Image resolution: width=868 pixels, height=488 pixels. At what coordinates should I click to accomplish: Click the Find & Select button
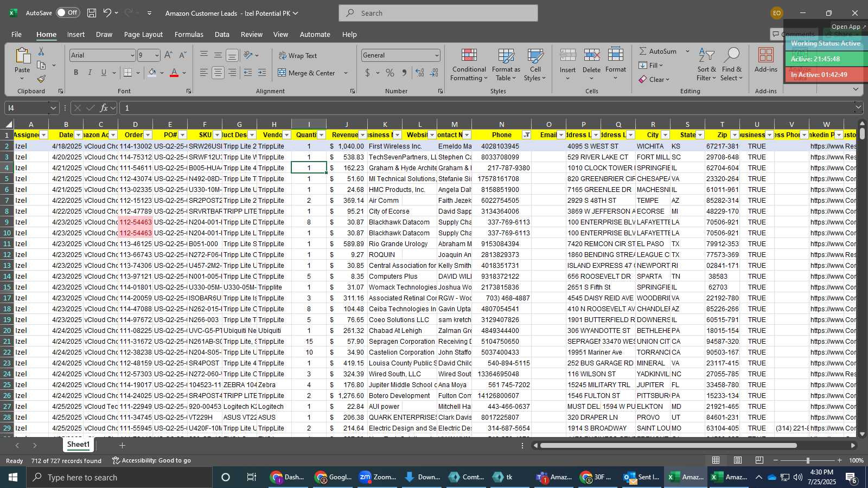coord(732,64)
